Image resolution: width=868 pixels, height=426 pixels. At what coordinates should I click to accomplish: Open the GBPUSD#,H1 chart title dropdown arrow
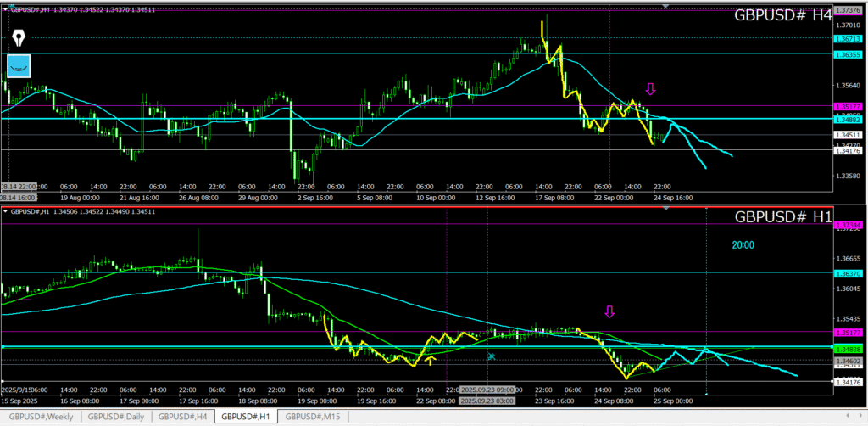tap(6, 210)
